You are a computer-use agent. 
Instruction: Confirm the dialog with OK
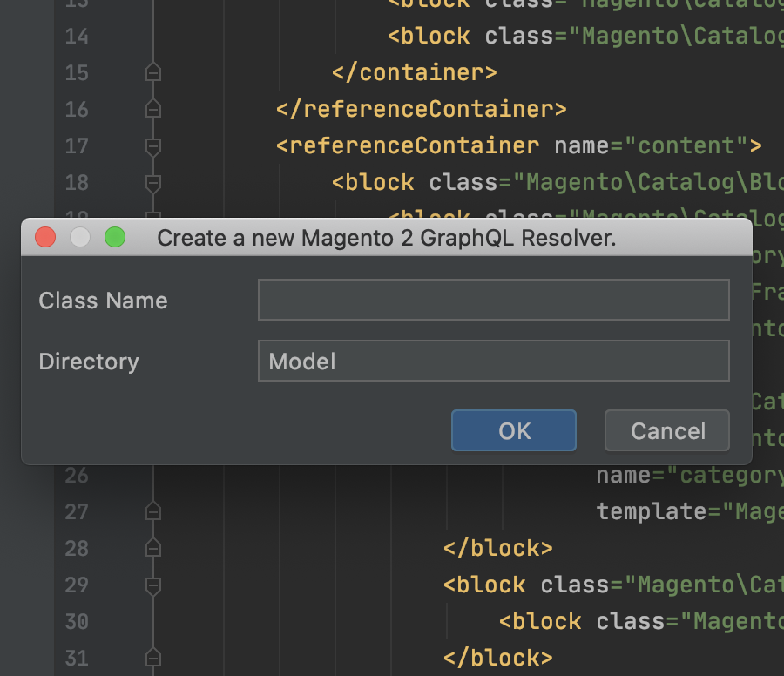(513, 430)
